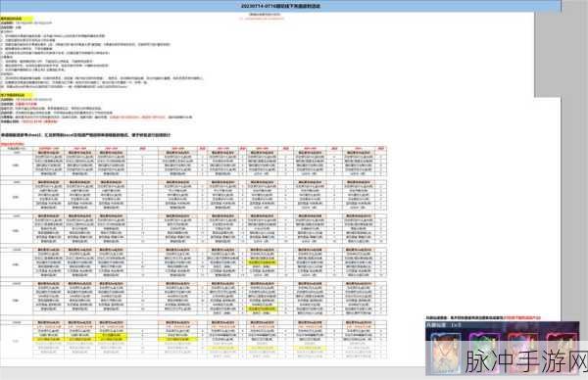This screenshot has width=588, height=380.
Task: Click the gray empty area beside the sheet
Action: 561,54
